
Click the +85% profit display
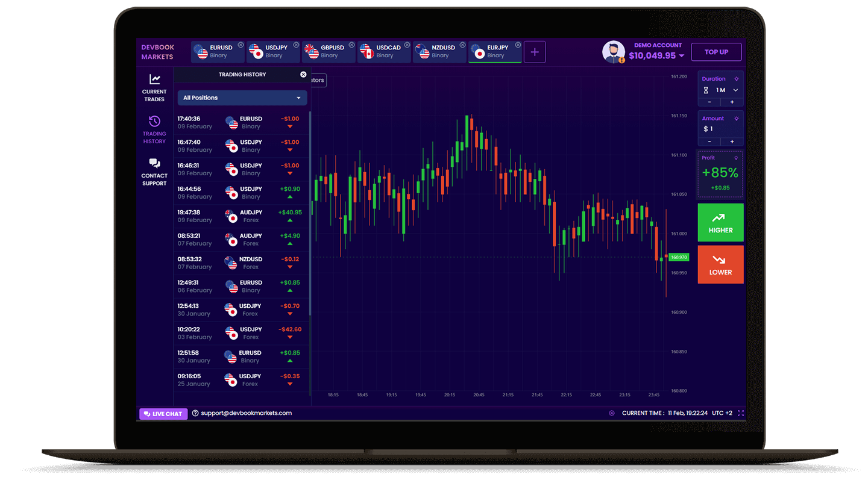(x=720, y=173)
